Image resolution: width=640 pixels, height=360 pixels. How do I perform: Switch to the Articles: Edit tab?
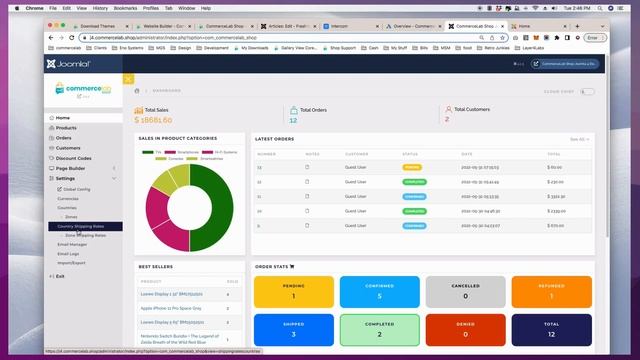click(x=288, y=26)
